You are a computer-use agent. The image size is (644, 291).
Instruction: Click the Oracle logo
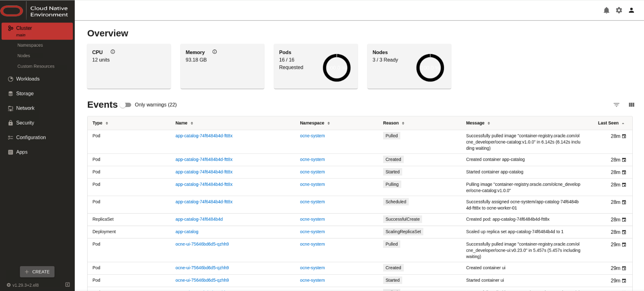pyautogui.click(x=12, y=11)
